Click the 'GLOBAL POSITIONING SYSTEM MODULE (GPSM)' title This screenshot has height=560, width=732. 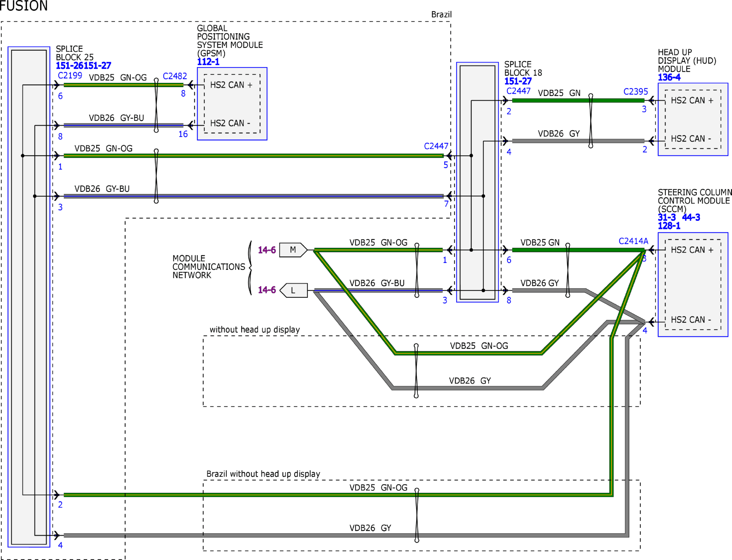[x=230, y=41]
